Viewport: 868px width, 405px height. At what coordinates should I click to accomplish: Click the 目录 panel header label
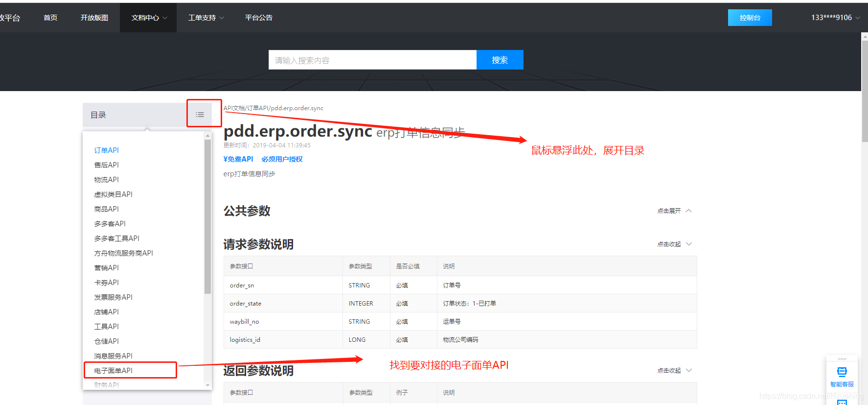[98, 115]
